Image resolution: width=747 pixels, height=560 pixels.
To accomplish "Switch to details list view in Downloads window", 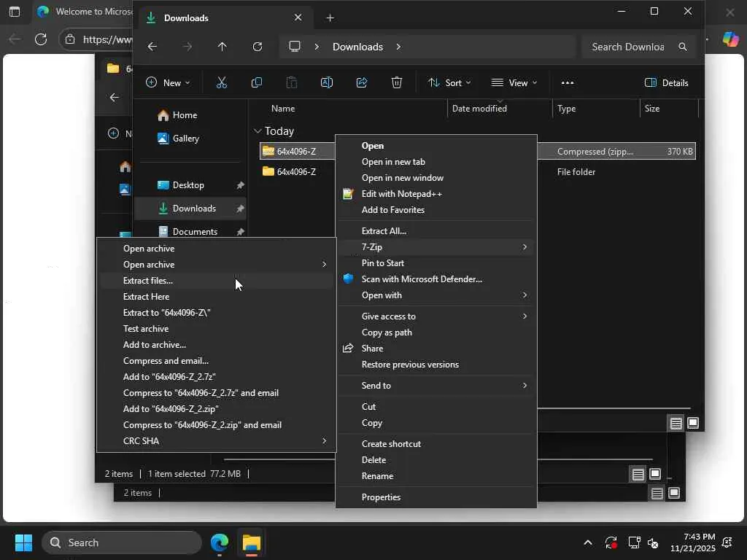I will click(x=676, y=423).
